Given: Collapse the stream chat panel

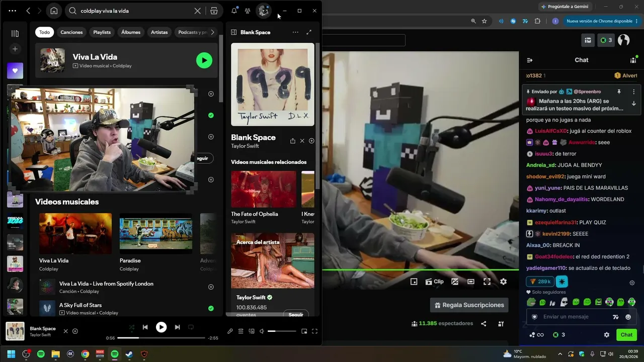Looking at the screenshot, I should 529,60.
